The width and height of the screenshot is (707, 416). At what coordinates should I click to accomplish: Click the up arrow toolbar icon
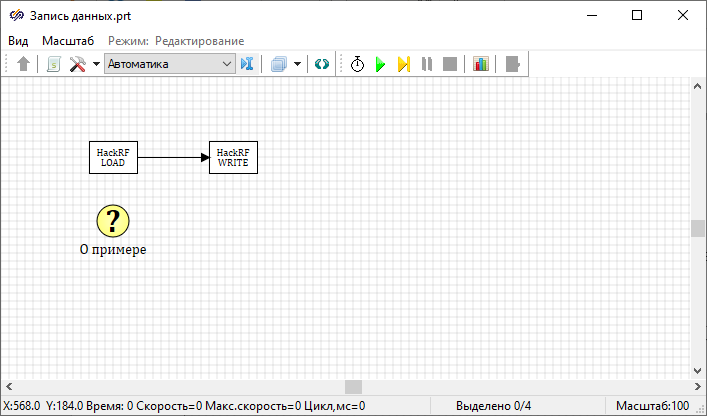[x=24, y=64]
